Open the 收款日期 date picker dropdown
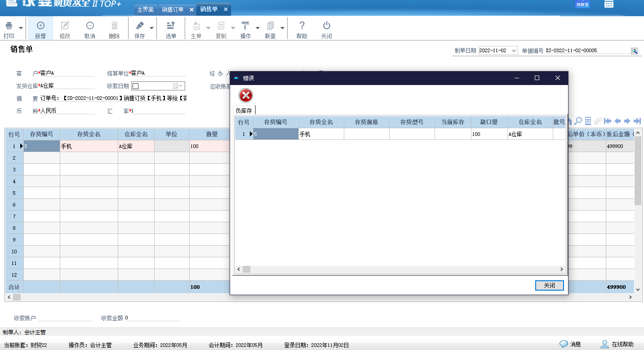 [178, 86]
